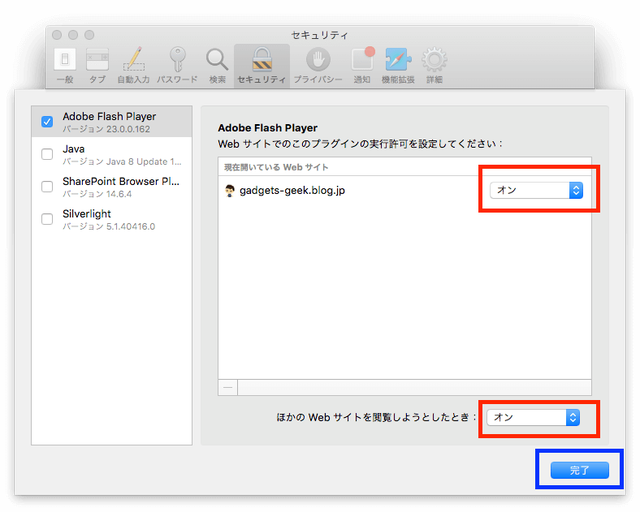The image size is (640, 512).
Task: Open the 通知 (Notifications) pane
Action: click(362, 65)
